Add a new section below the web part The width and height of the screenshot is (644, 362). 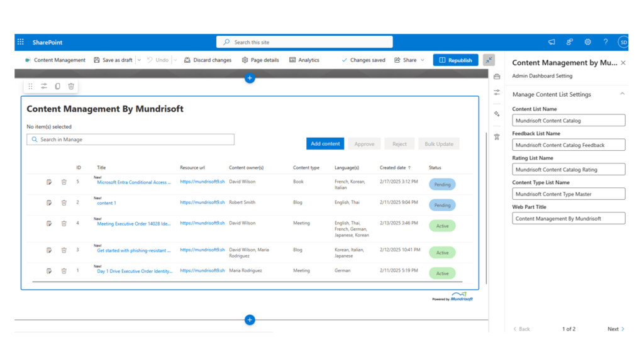[x=250, y=320]
